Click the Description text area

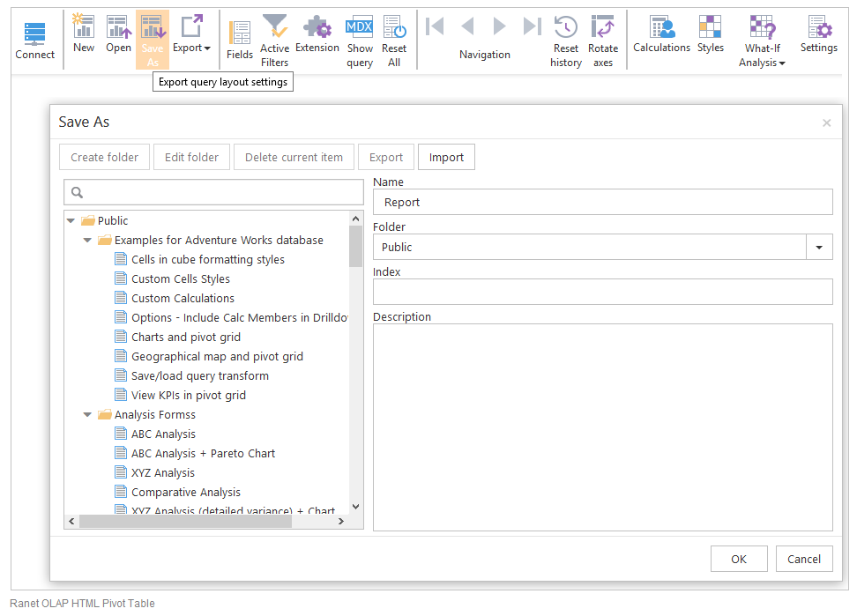pos(603,427)
